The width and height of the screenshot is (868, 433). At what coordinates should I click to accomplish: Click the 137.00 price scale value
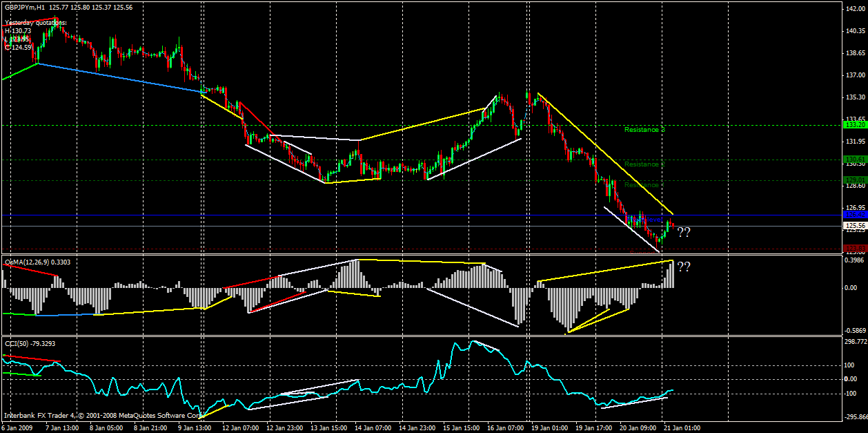point(855,75)
